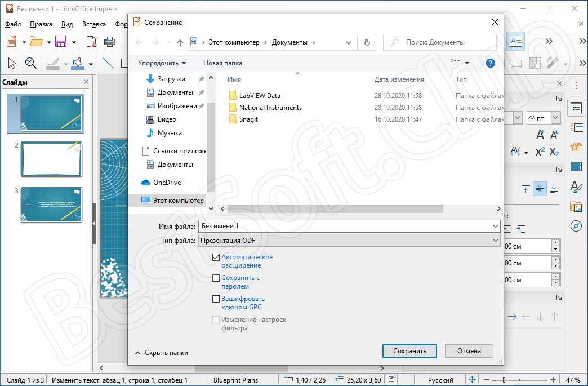The width and height of the screenshot is (588, 386).
Task: Open the Navigator panel in sidebar
Action: click(x=576, y=226)
